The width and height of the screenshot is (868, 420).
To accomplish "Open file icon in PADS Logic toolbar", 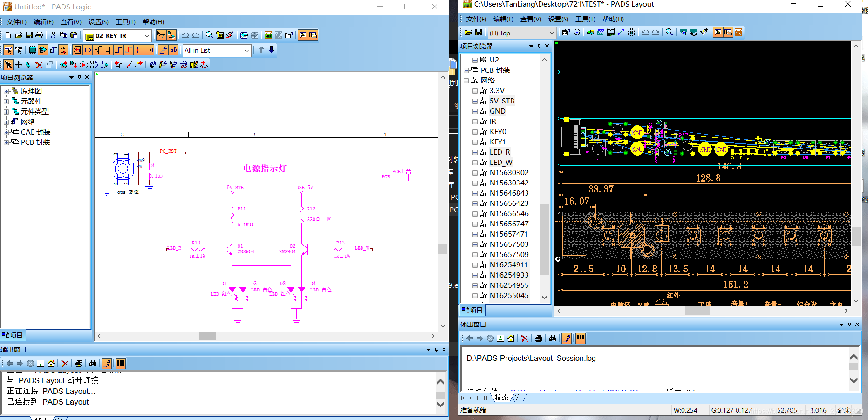I will [x=19, y=35].
